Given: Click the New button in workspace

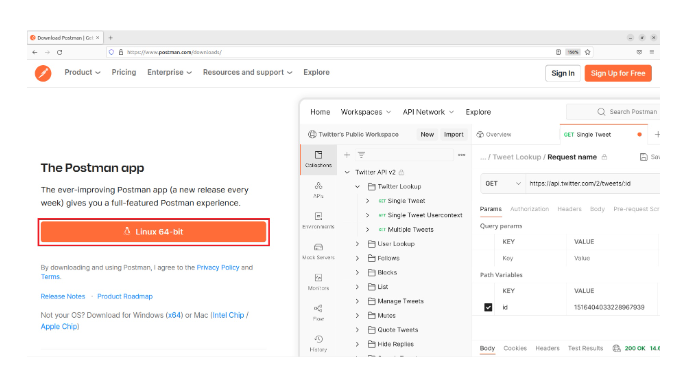Looking at the screenshot, I should pyautogui.click(x=427, y=135).
